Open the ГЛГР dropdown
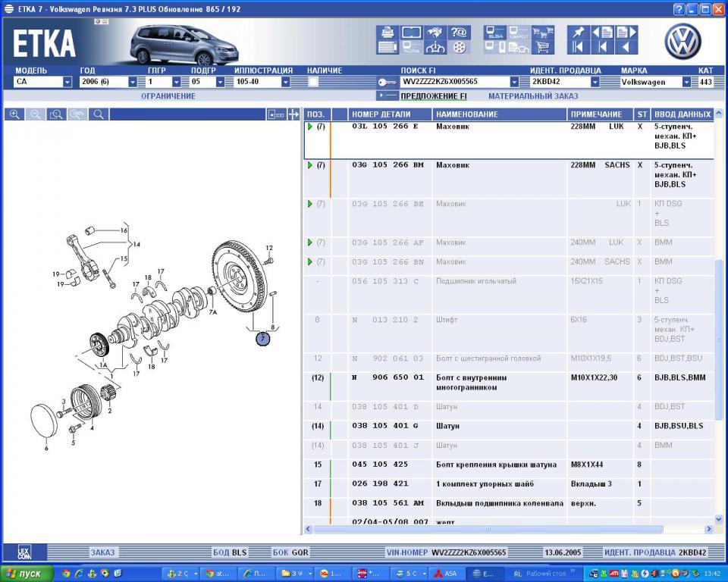 click(x=177, y=82)
